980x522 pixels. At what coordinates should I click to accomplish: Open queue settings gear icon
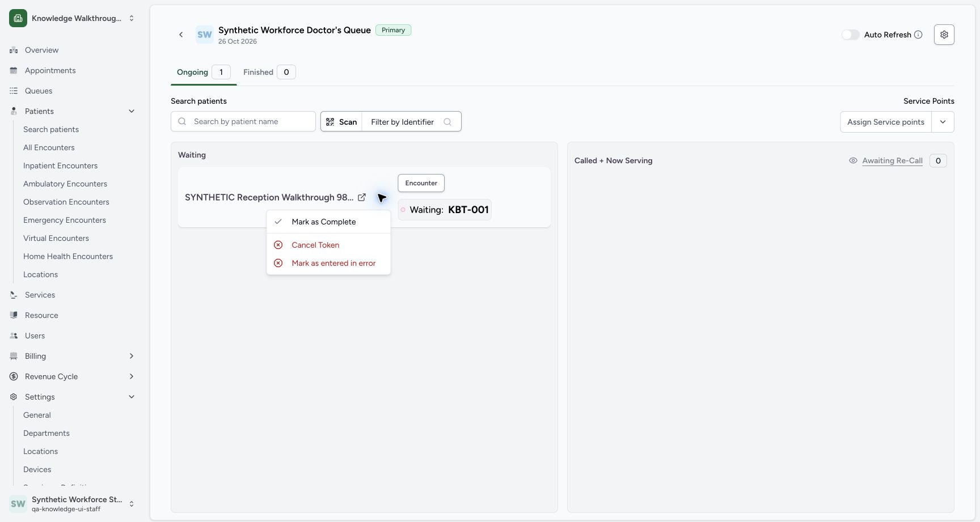(944, 35)
